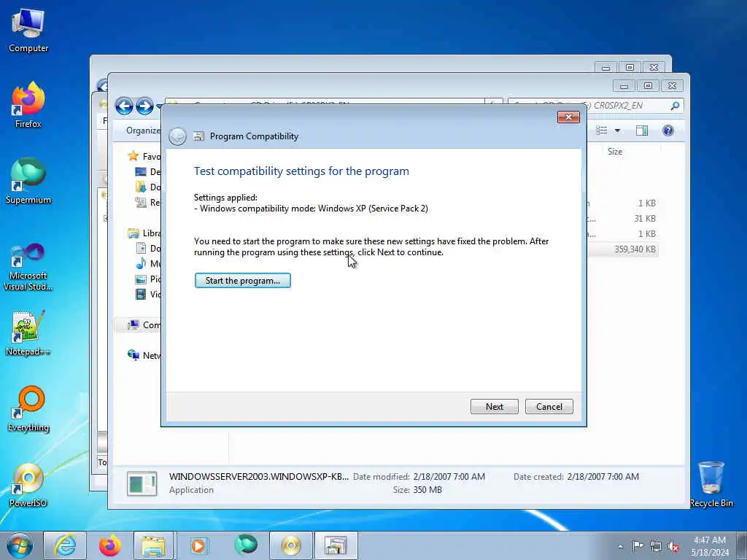Viewport: 747px width, 560px height.
Task: Open the Microsoft Visual Studio desktop shortcut
Action: 28,267
